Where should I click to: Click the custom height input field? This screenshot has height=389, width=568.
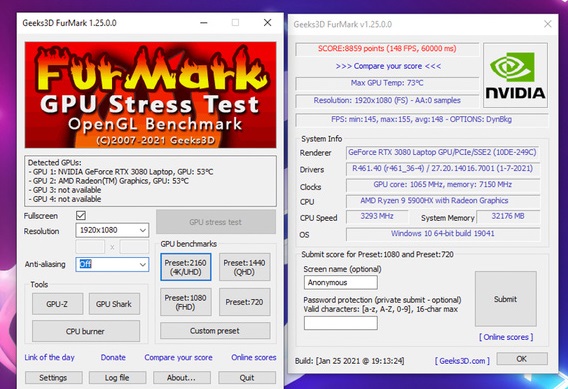(134, 247)
